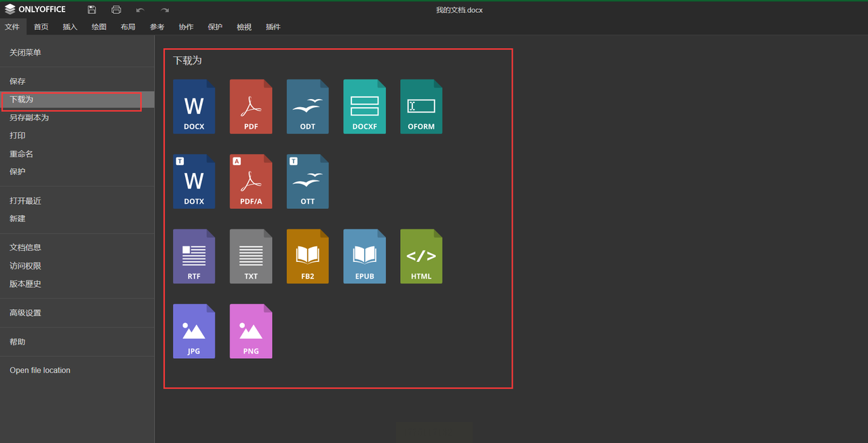This screenshot has height=443, width=868.
Task: Pick the OFORM format icon
Action: pos(421,107)
